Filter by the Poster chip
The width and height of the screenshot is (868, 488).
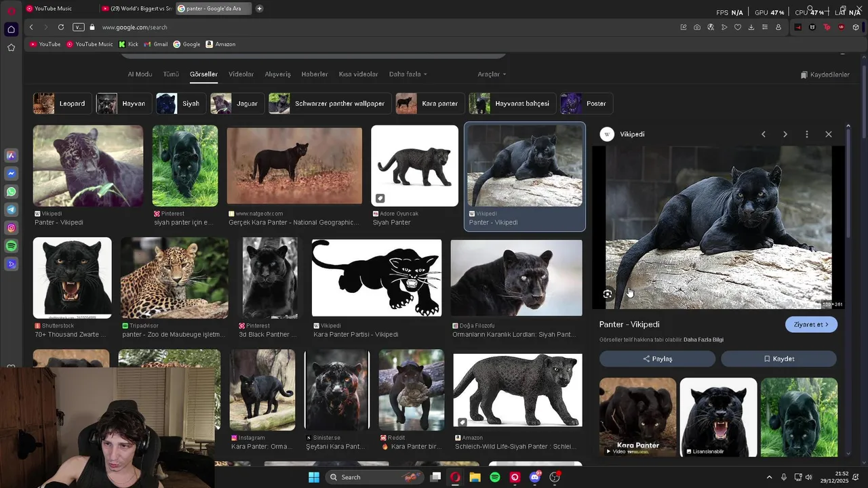587,104
